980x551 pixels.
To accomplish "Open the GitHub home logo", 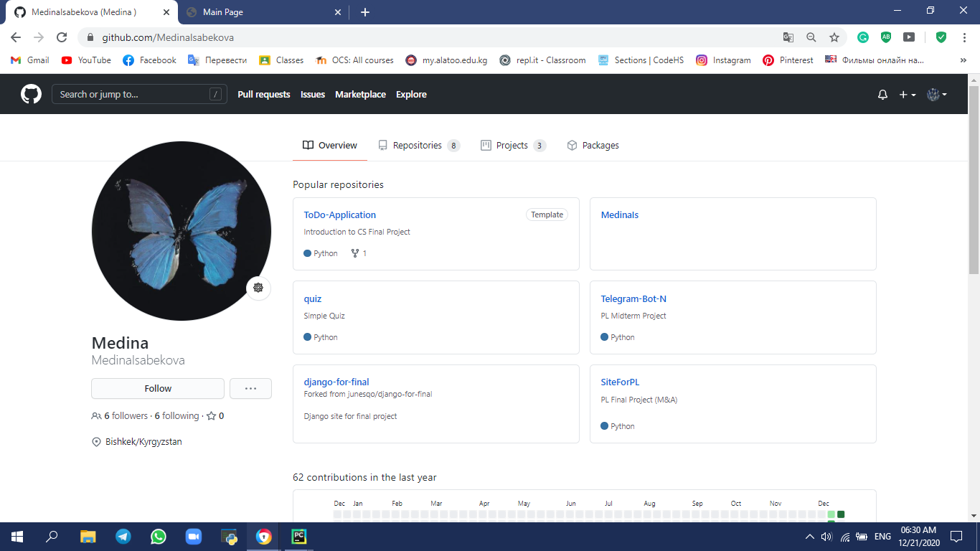I will [31, 94].
